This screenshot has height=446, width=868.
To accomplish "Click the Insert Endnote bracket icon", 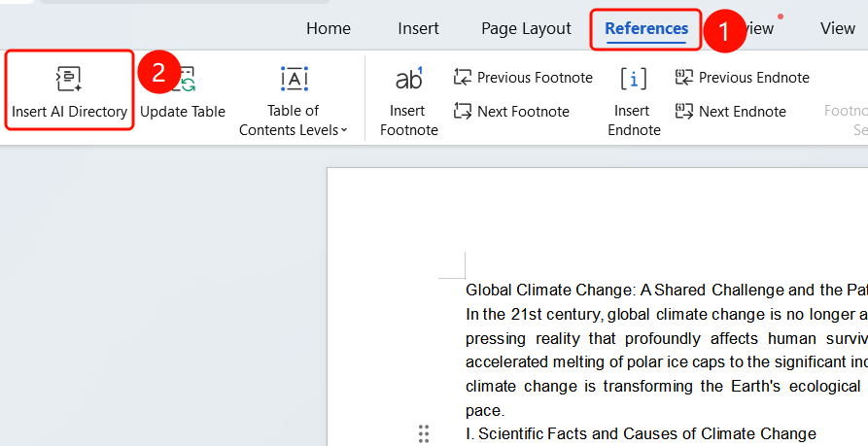I will click(x=634, y=79).
